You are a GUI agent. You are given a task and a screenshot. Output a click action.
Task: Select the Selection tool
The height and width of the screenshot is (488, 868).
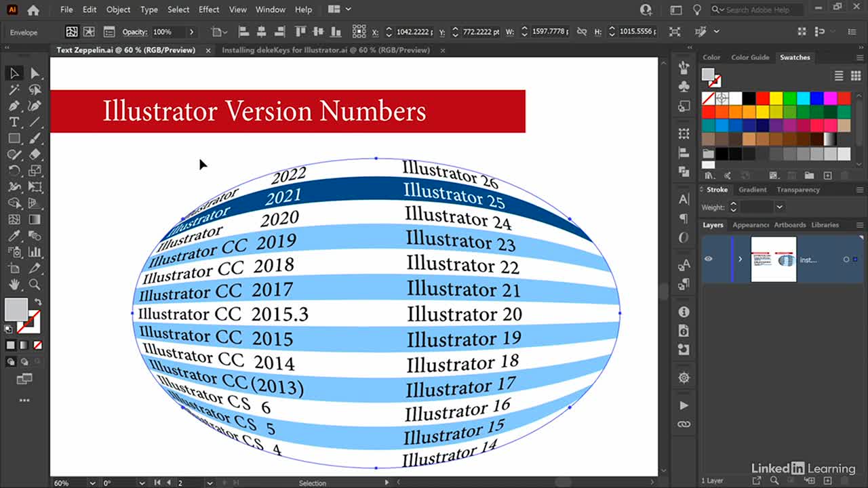14,73
